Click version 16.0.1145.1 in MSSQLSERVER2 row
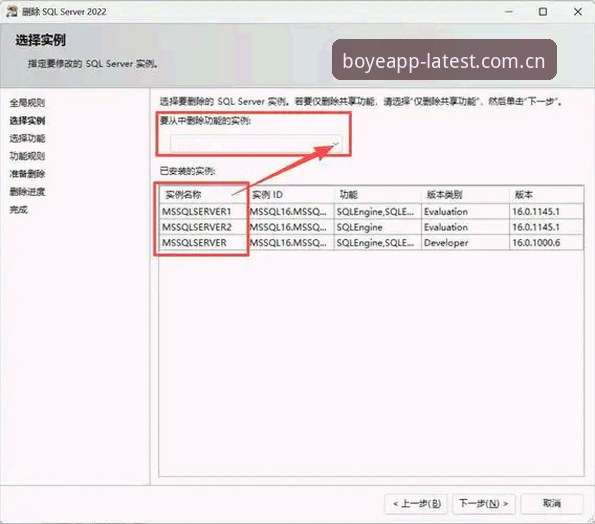The image size is (595, 524). pos(546,227)
